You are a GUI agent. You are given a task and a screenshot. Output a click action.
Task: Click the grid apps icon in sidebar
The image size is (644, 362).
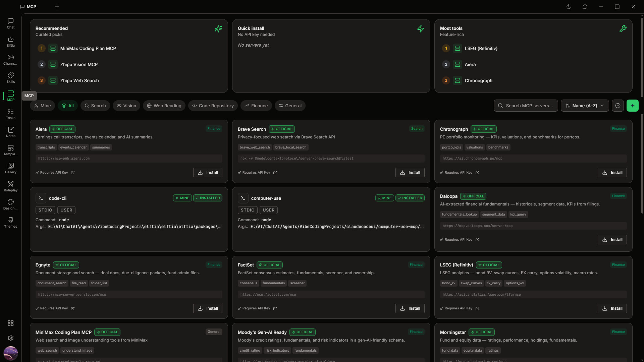[11, 323]
